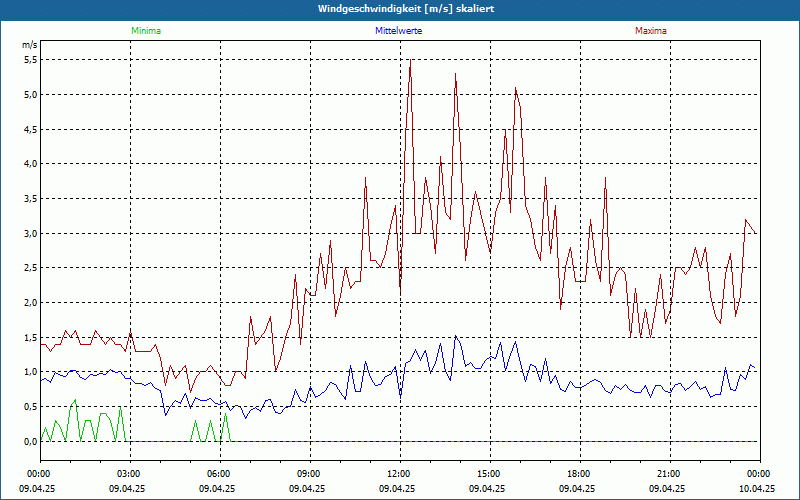Screen dimensions: 800x500
Task: Choose the 12:00 time axis label
Action: click(x=399, y=474)
